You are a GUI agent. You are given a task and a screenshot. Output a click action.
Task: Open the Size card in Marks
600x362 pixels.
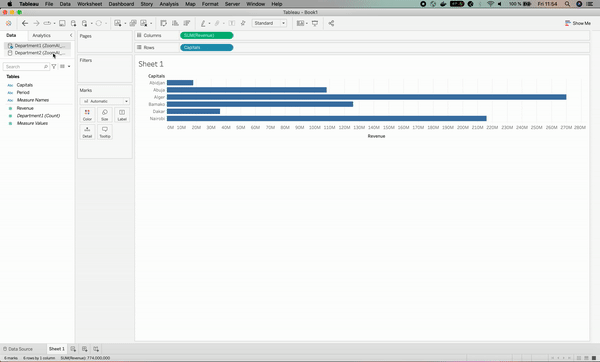104,115
